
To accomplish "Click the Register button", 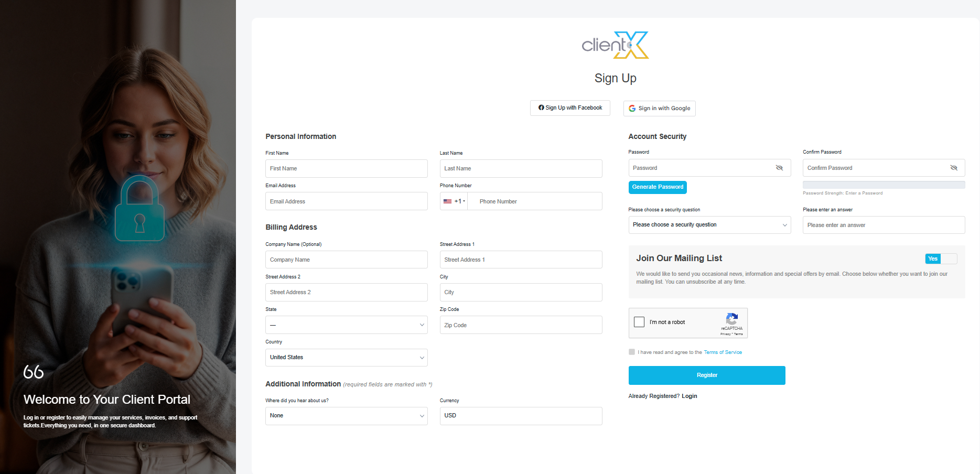I will click(x=706, y=375).
